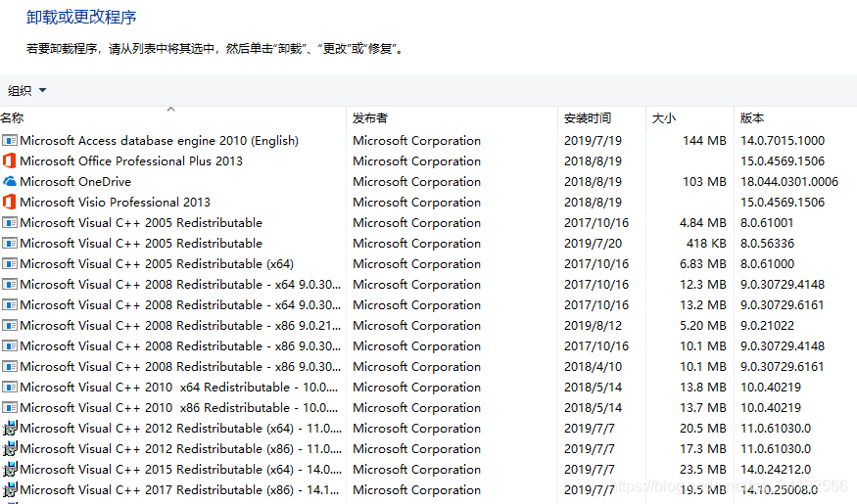Click icon of Visual C++ 2010 x86 Redistributable
Viewport: 857px width, 504px height.
(x=9, y=408)
